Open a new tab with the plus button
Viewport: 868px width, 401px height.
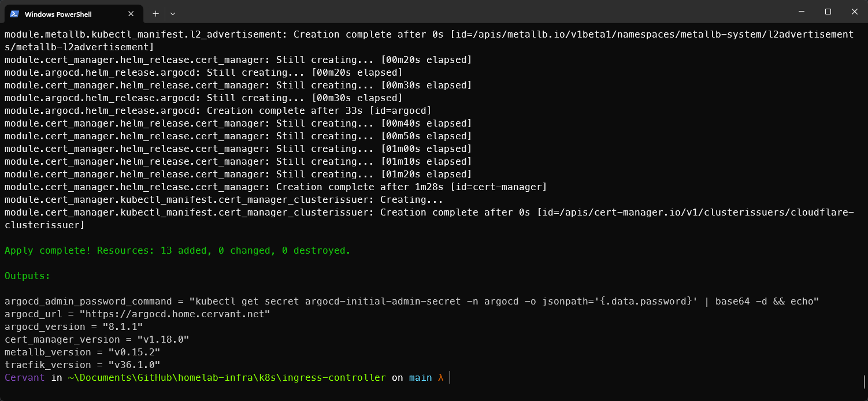click(x=155, y=13)
